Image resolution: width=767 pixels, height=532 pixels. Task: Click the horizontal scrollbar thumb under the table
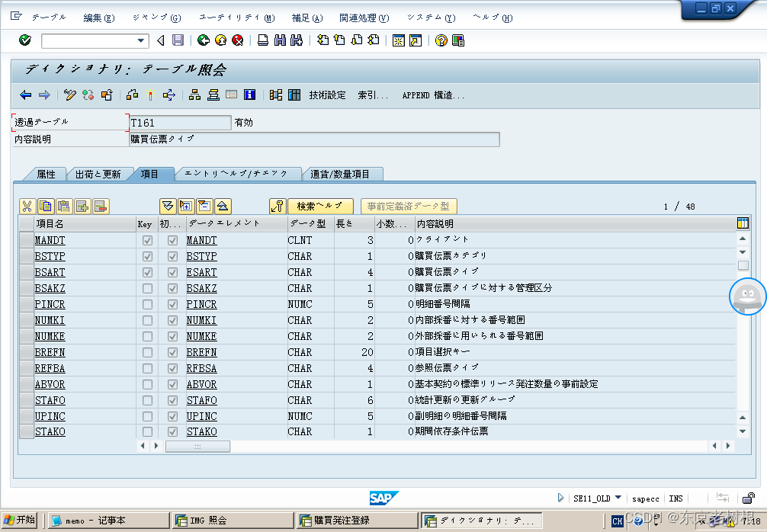coord(197,446)
